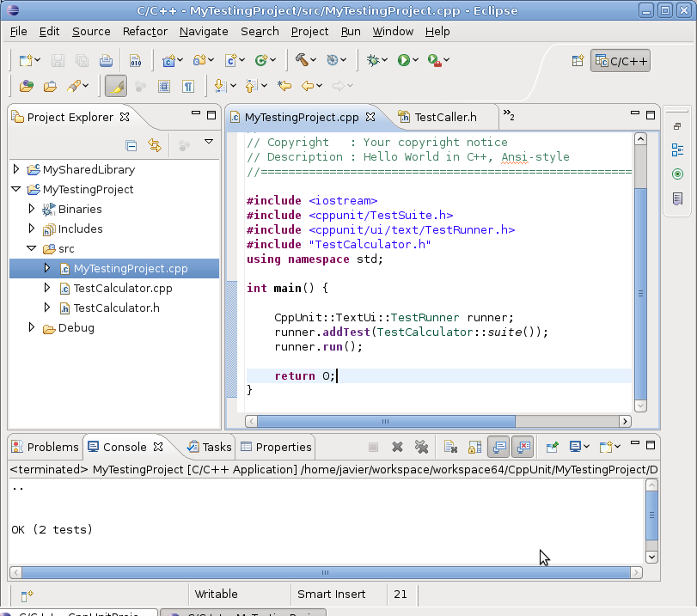Open the Run button dropdown arrow
Screen dimensions: 697x616
point(416,59)
